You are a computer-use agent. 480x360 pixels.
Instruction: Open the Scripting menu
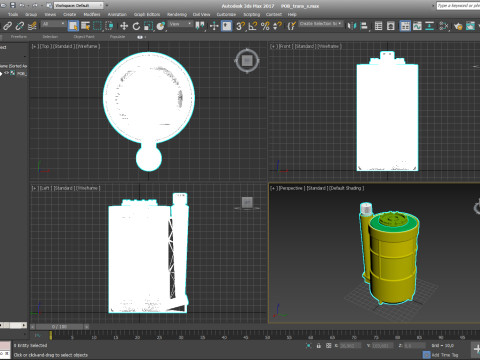click(251, 14)
